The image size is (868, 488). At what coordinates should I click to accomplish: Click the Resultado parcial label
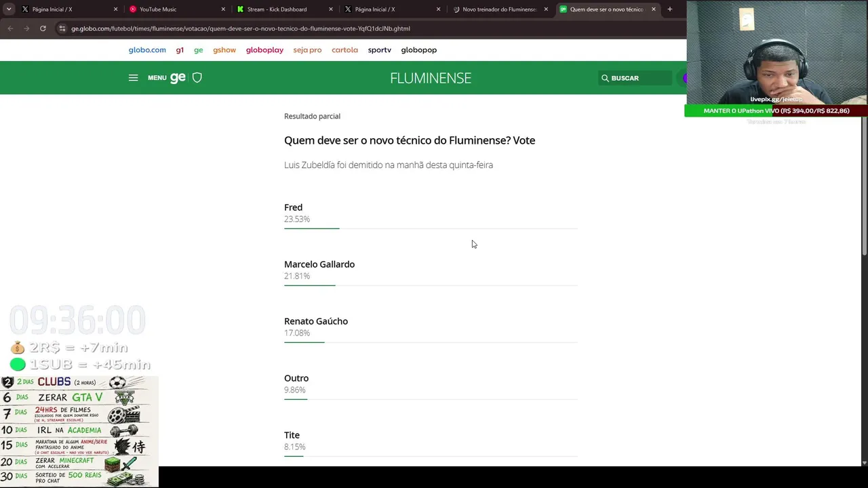click(x=312, y=117)
